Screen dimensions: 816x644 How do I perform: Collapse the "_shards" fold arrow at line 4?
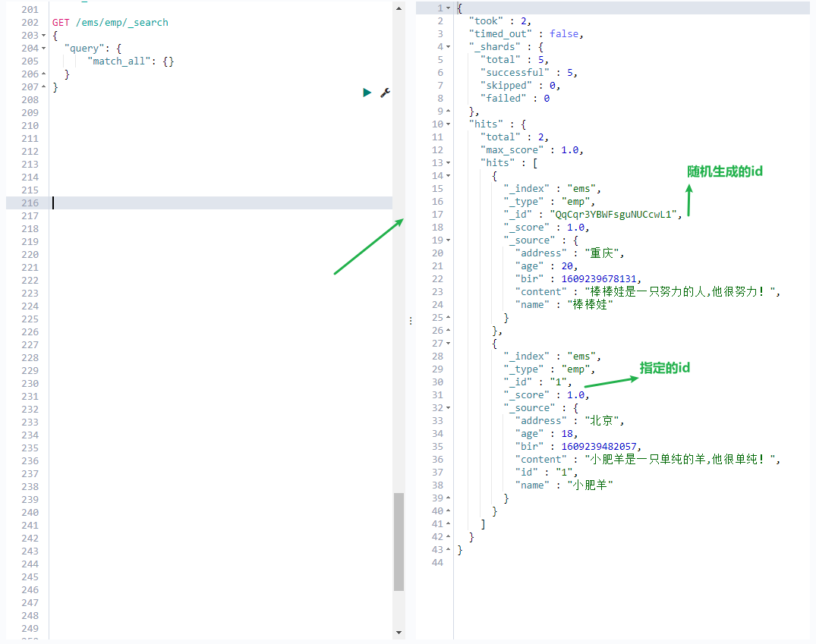tap(448, 47)
